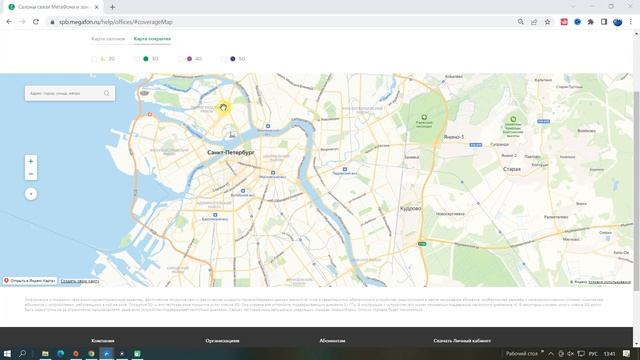Click the browser address bar URL
Viewport: 640px width, 360px height.
coord(116,22)
